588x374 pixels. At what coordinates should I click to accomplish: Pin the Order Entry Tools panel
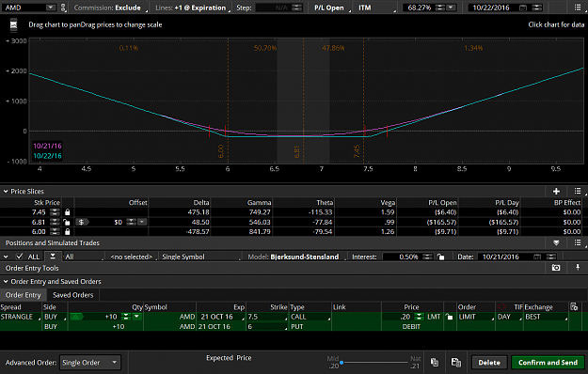pos(578,267)
